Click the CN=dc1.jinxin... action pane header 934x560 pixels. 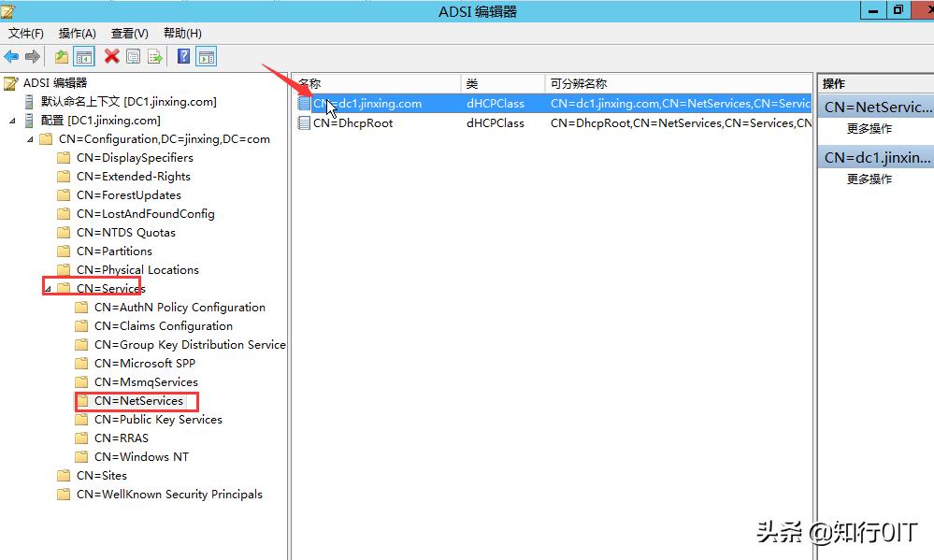(876, 158)
